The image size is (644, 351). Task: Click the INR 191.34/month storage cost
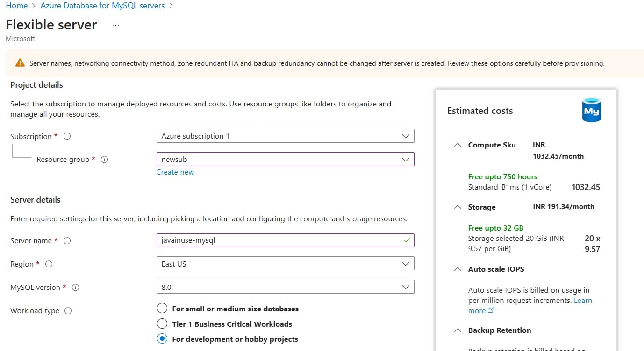point(564,207)
